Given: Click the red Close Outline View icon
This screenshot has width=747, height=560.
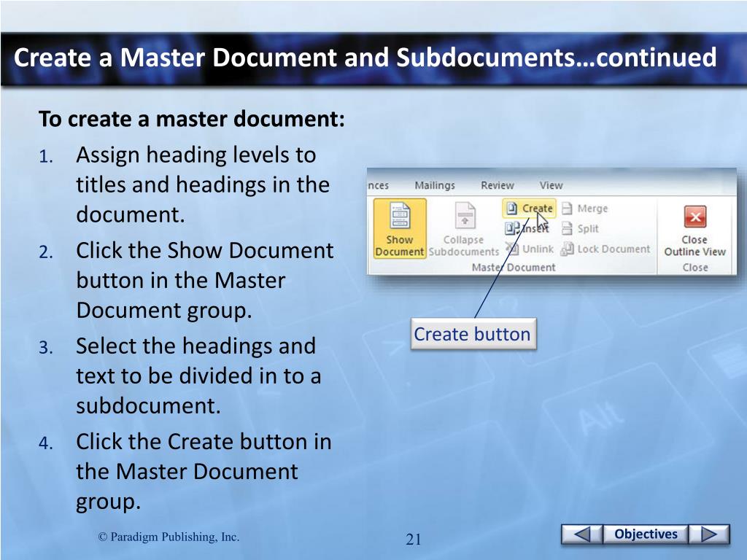Looking at the screenshot, I should [x=695, y=217].
